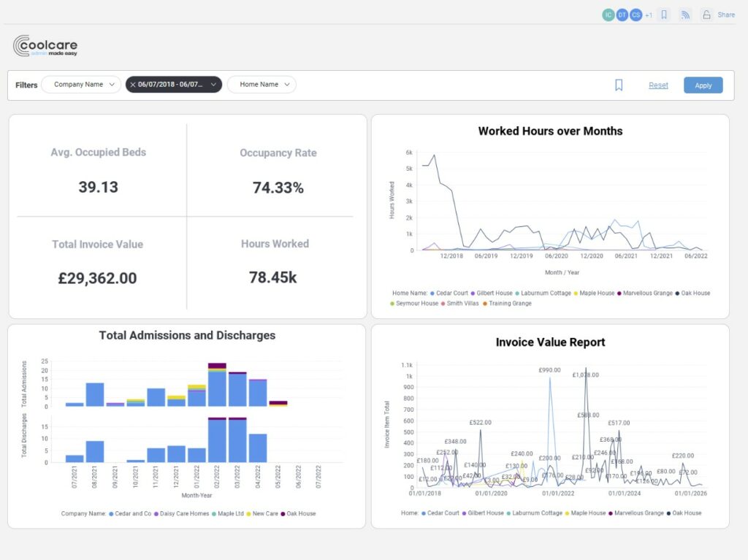
Task: Expand the date range filter chevron
Action: point(213,85)
